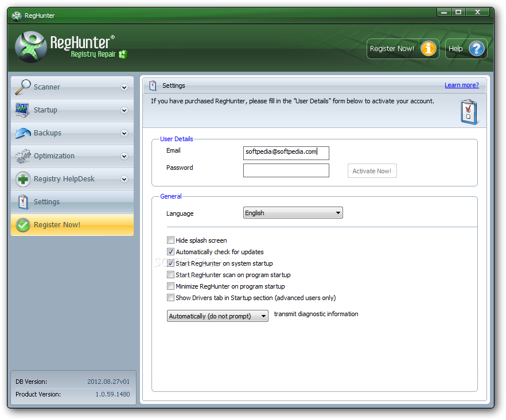This screenshot has width=506, height=420.
Task: Click the small clipboard icon beside Settings heading
Action: point(153,85)
